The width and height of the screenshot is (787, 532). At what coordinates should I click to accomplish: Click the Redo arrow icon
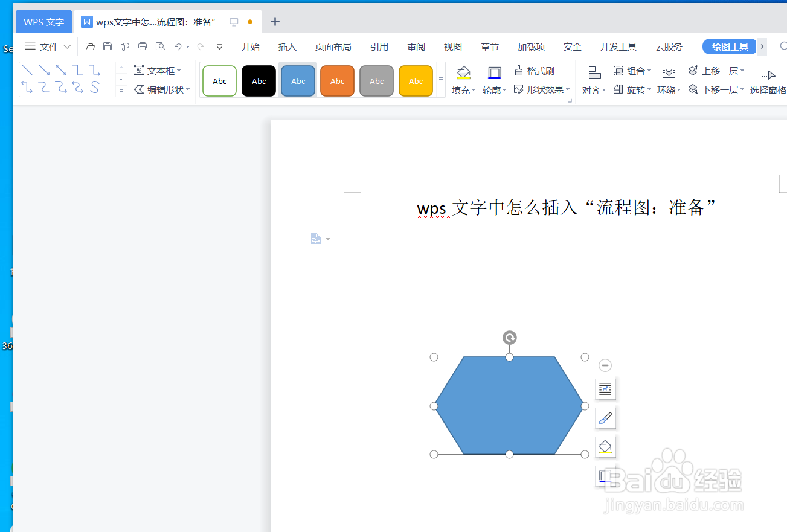point(201,46)
